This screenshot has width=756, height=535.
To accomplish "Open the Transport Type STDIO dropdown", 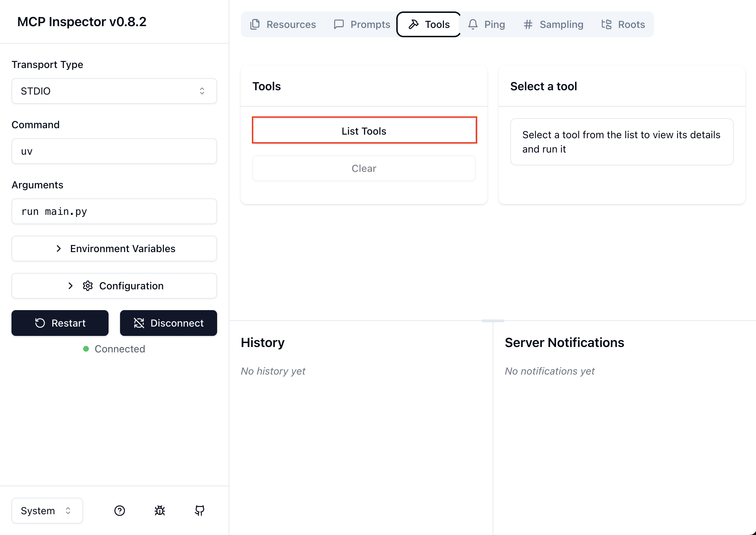I will (114, 91).
